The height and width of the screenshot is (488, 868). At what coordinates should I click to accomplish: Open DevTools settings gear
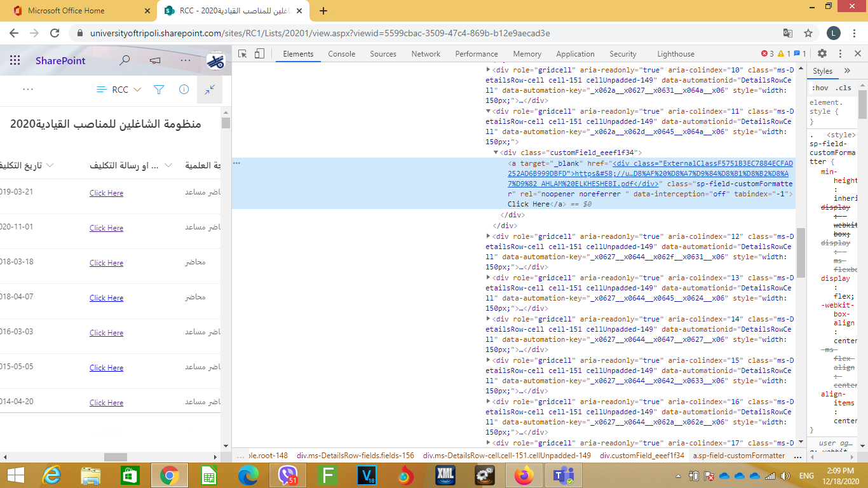tap(822, 54)
